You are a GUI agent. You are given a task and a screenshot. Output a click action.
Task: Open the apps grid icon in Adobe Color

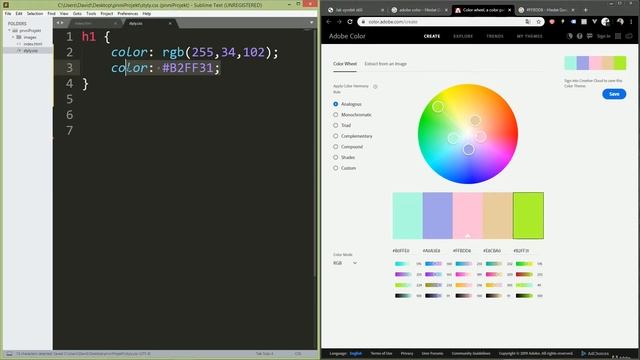pos(618,36)
